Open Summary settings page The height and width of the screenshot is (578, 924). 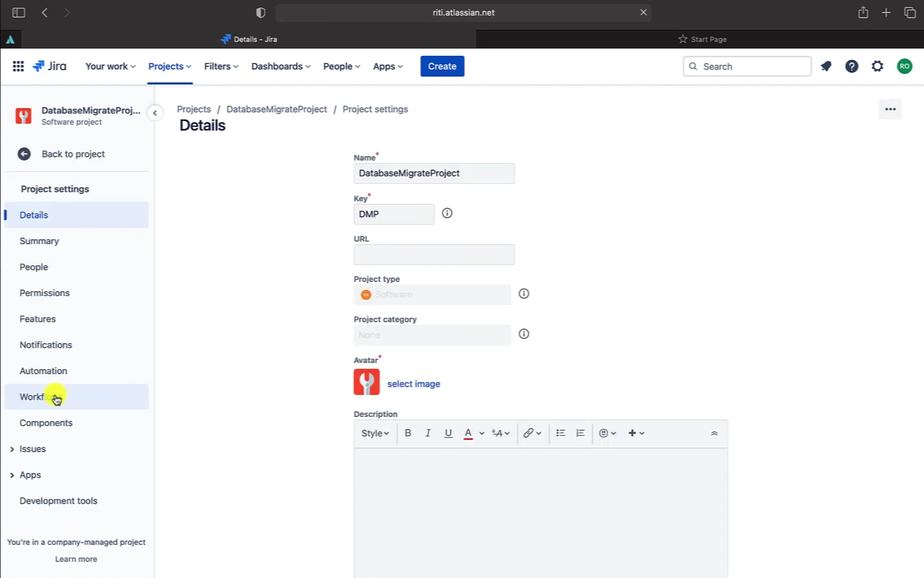[76, 241]
